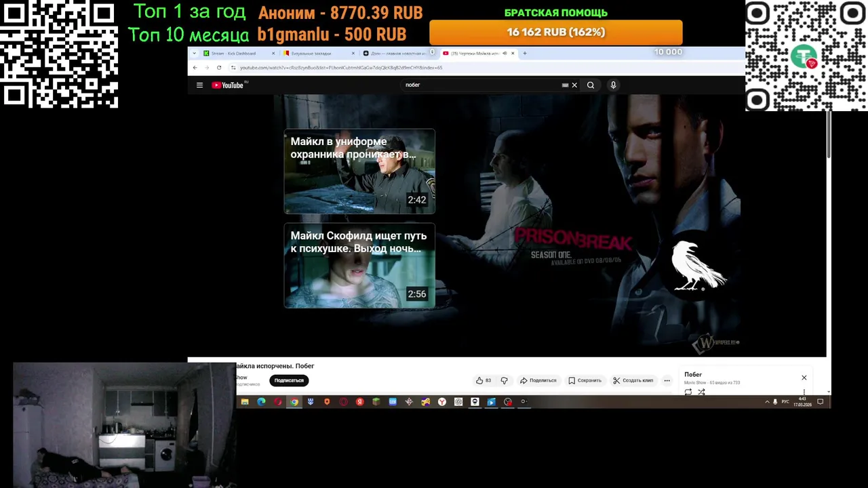Click the magnifier search button
This screenshot has height=488, width=868.
click(591, 85)
